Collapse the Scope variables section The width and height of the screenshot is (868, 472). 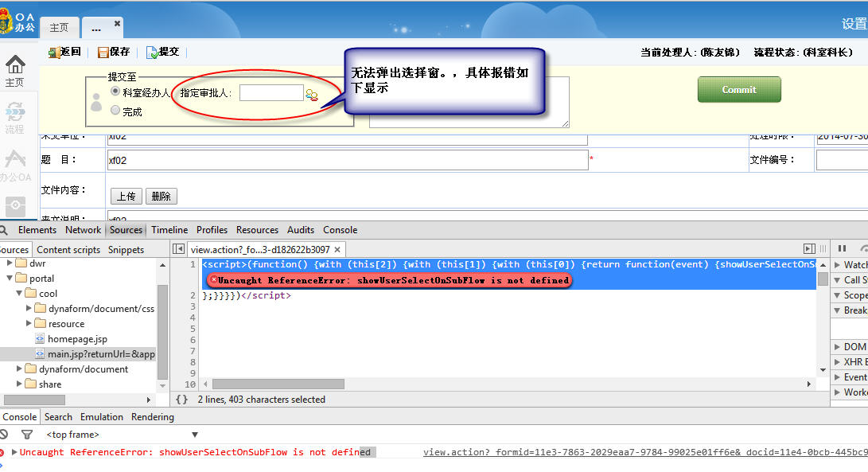pyautogui.click(x=837, y=295)
